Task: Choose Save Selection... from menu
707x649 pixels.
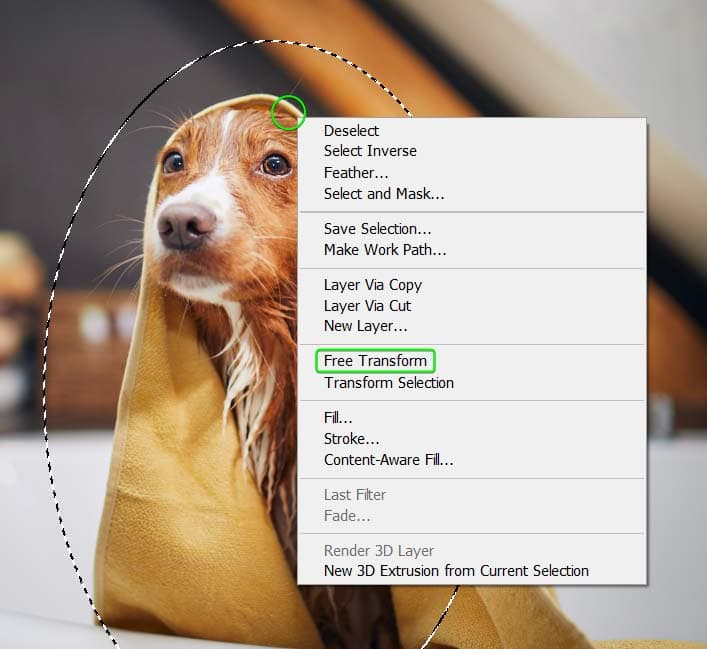Action: pos(472,229)
